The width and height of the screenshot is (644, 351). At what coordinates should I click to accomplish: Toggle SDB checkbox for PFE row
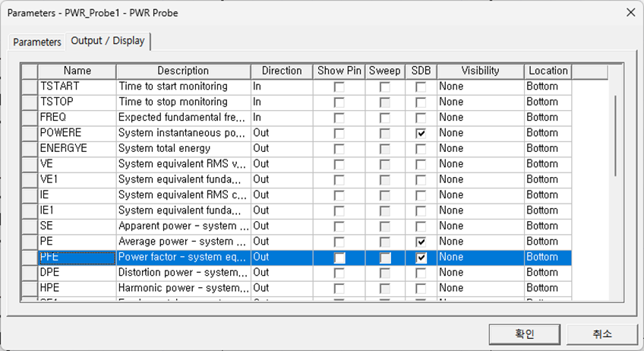coord(421,258)
